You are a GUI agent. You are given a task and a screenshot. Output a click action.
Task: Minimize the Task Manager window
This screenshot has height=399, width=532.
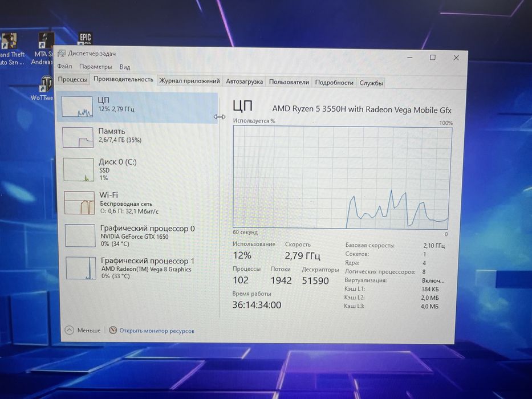(x=410, y=57)
